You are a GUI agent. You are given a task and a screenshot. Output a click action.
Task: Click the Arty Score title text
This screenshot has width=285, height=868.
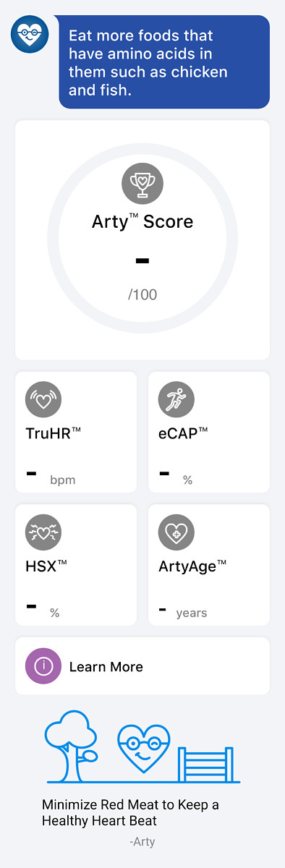pyautogui.click(x=142, y=222)
